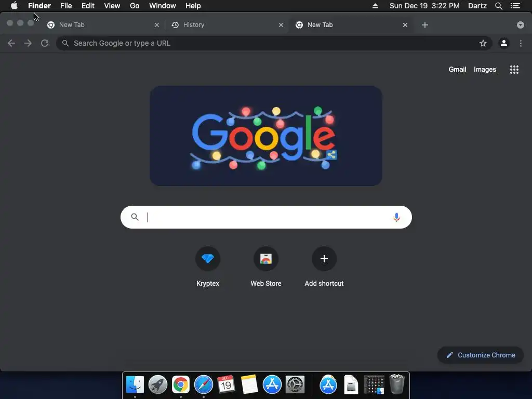Open the tab search dropdown arrow
The image size is (532, 399).
tap(520, 25)
